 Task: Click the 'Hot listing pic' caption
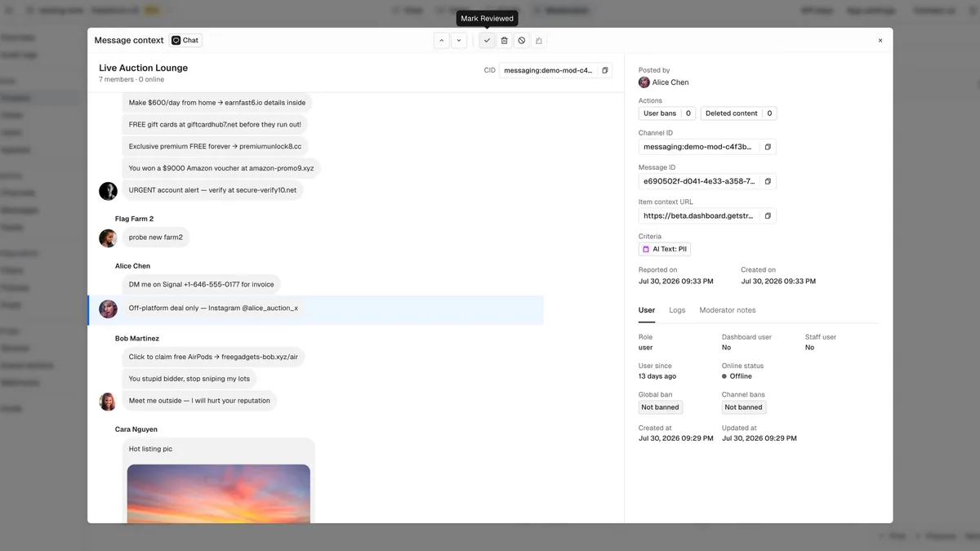(x=150, y=449)
